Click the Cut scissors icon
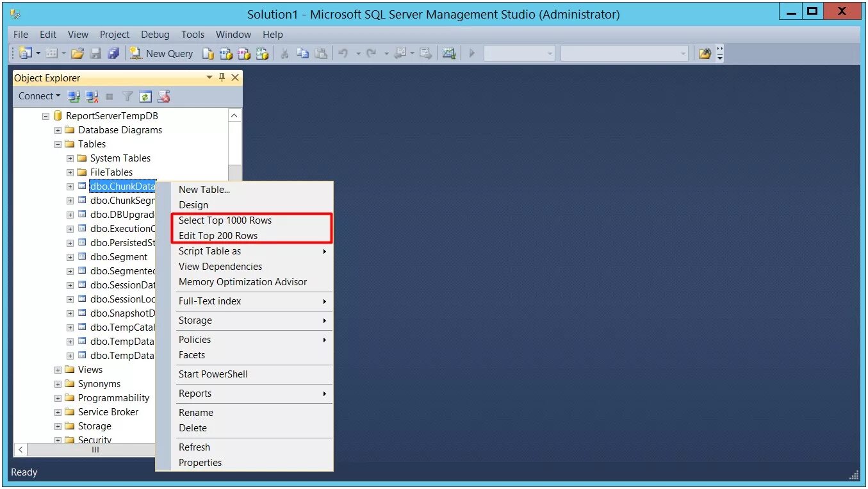This screenshot has height=489, width=868. [x=285, y=54]
